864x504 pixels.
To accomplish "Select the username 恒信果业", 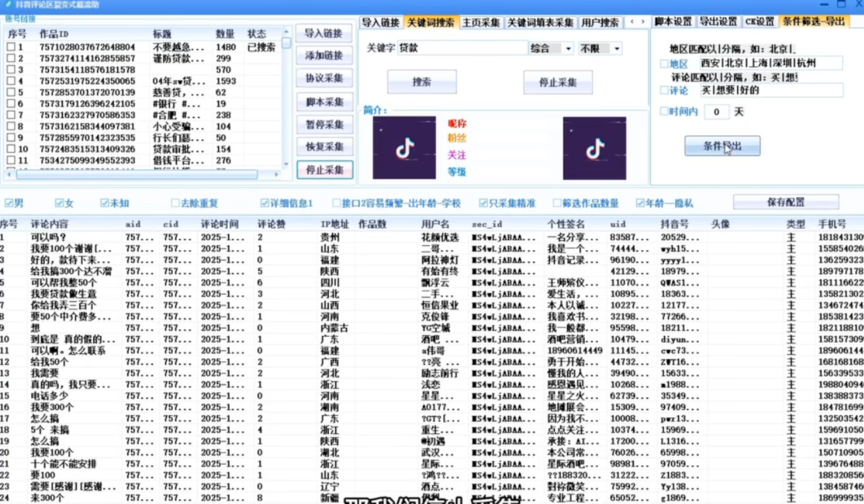I will pyautogui.click(x=440, y=305).
